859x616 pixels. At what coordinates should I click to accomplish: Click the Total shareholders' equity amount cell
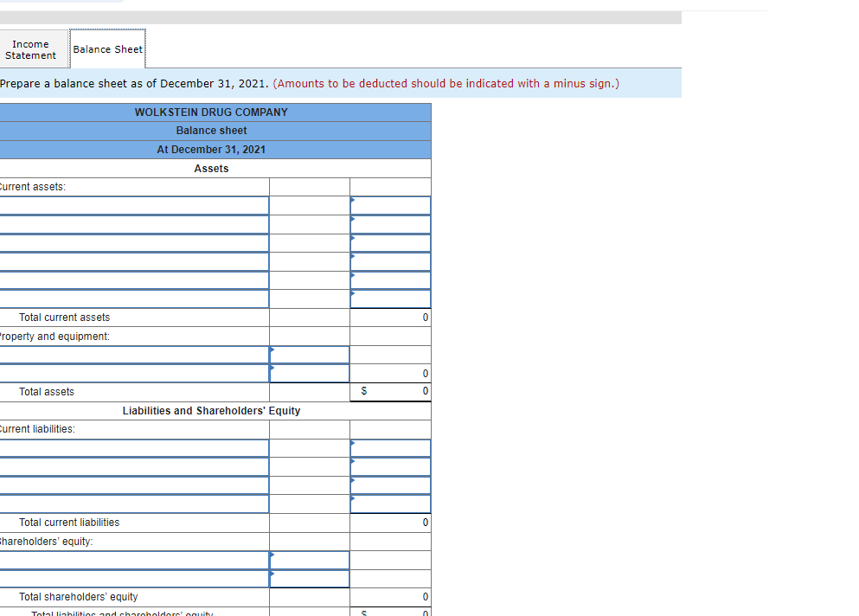[x=389, y=597]
